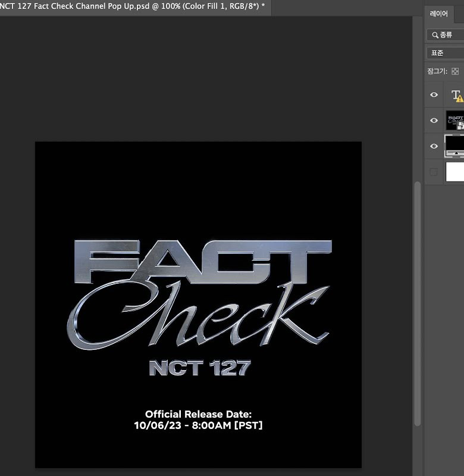
Task: Click the lock transparent pixels icon
Action: coord(456,71)
